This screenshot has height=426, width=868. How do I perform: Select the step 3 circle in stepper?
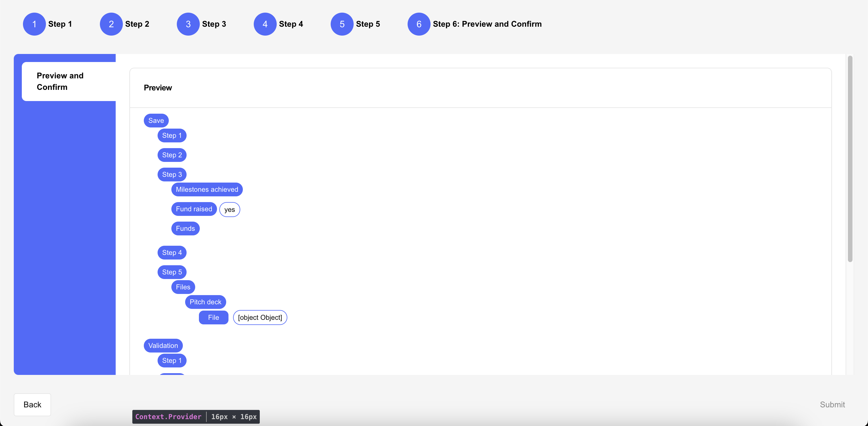pos(188,24)
